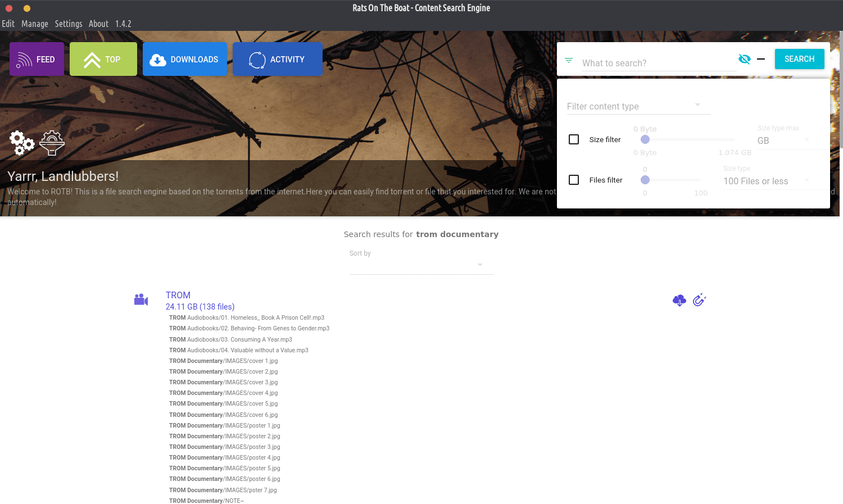Click the funnel filters icon beside the gears

52,143
